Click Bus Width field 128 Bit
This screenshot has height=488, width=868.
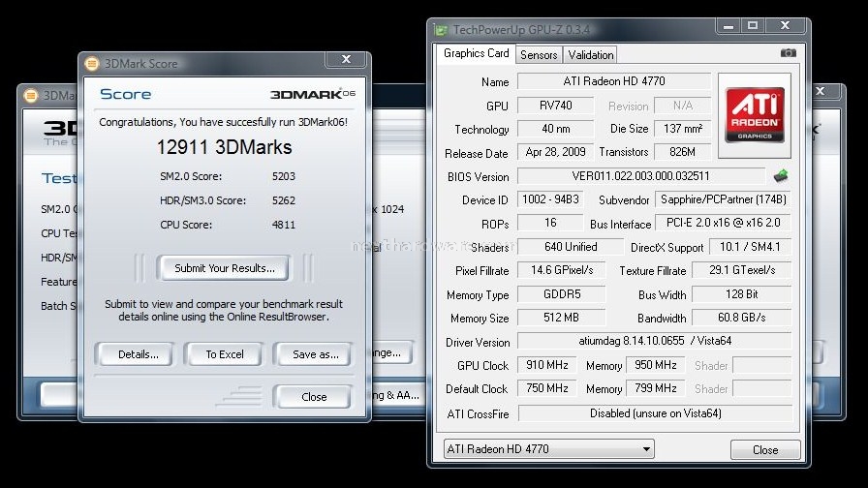[742, 293]
